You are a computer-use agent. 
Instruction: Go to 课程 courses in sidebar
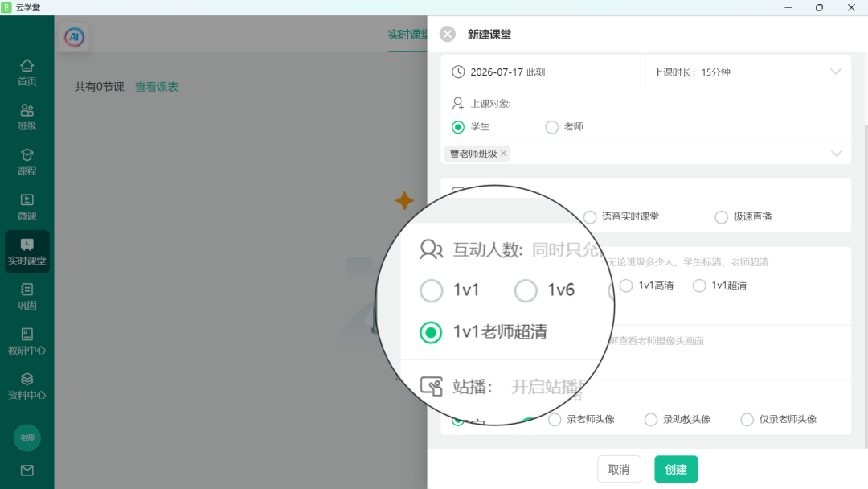point(27,162)
